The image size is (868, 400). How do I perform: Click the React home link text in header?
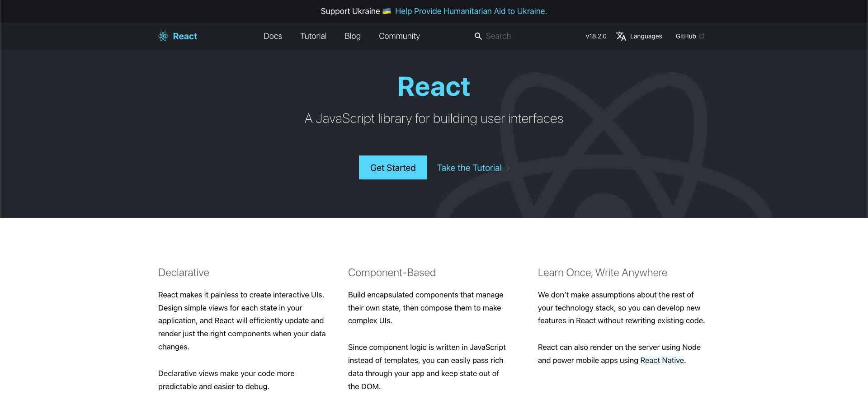(x=185, y=36)
